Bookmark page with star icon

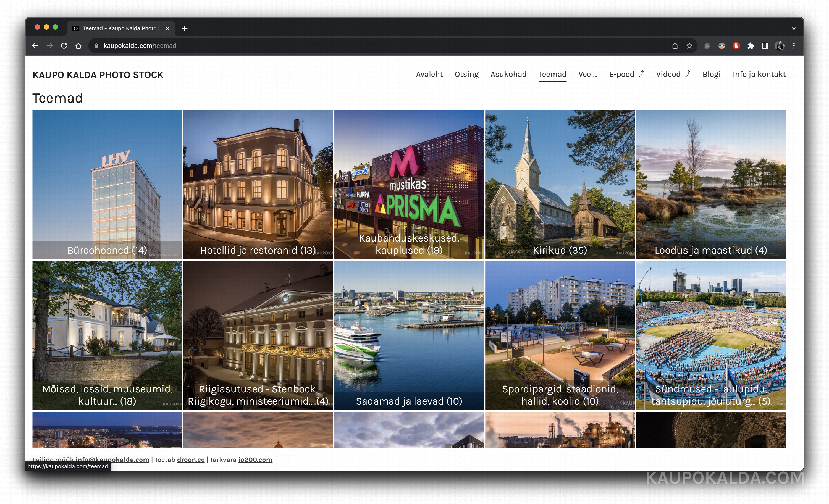pos(689,46)
